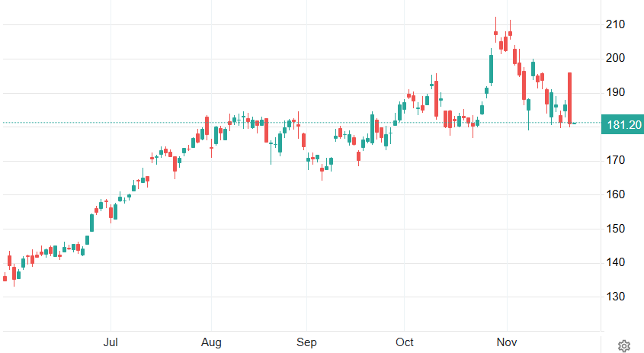Select the Aug marker on time axis
644x353 pixels.
[213, 342]
